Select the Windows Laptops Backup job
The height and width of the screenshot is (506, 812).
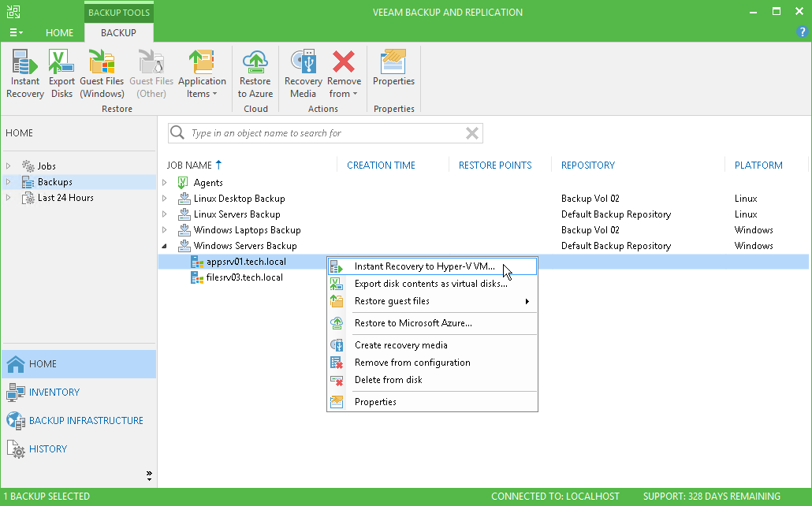tap(247, 230)
